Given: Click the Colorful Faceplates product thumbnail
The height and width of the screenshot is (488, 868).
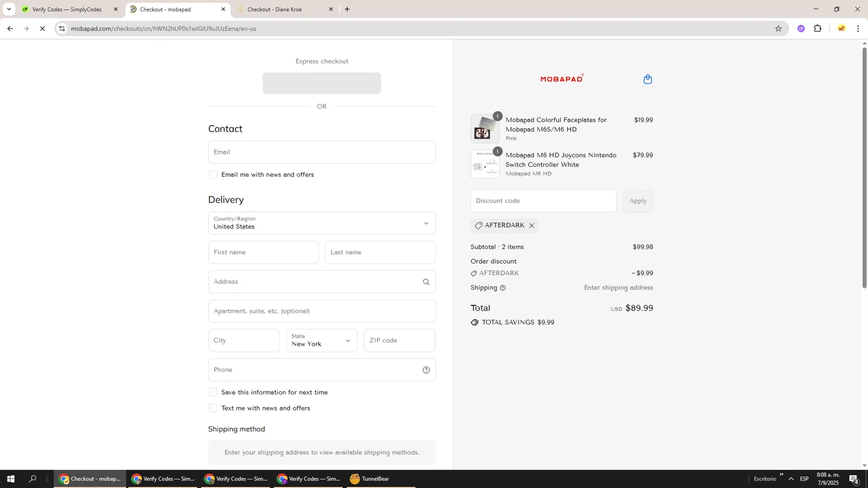Looking at the screenshot, I should click(x=485, y=129).
